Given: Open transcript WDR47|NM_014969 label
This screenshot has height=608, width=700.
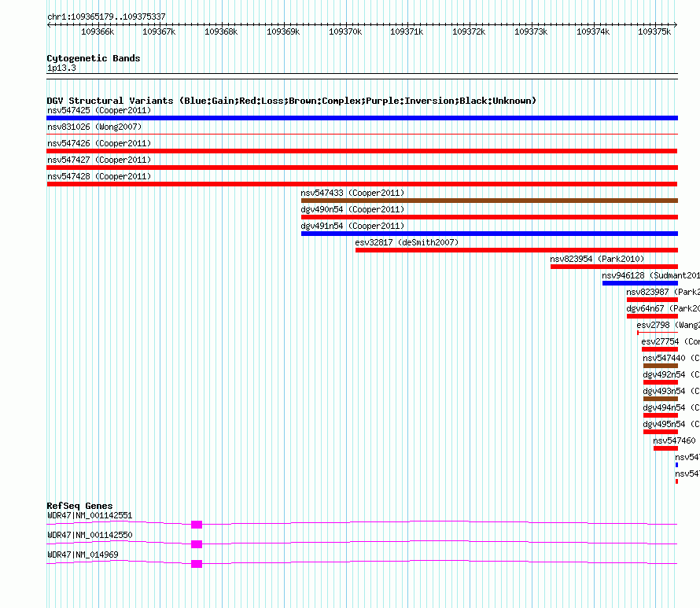Looking at the screenshot, I should pos(83,555).
